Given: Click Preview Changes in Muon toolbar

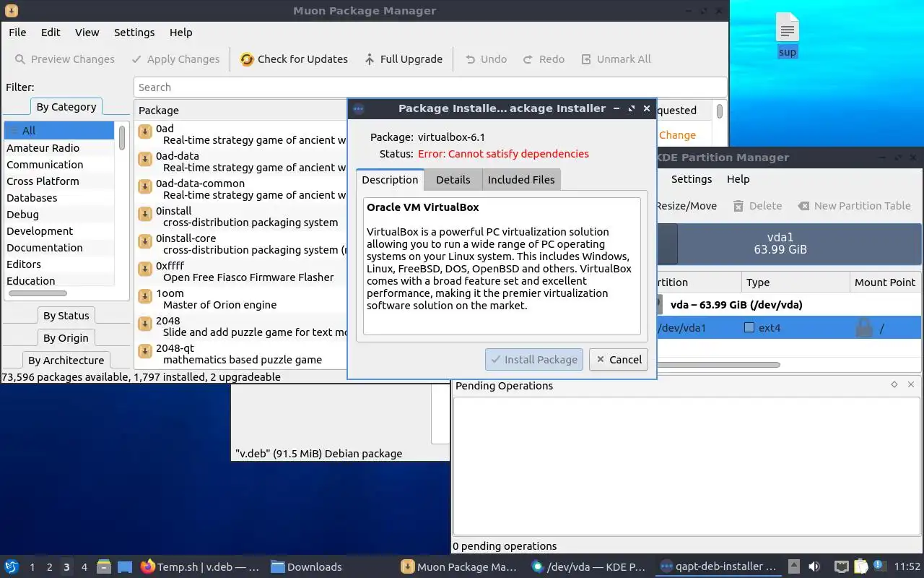Looking at the screenshot, I should 64,59.
